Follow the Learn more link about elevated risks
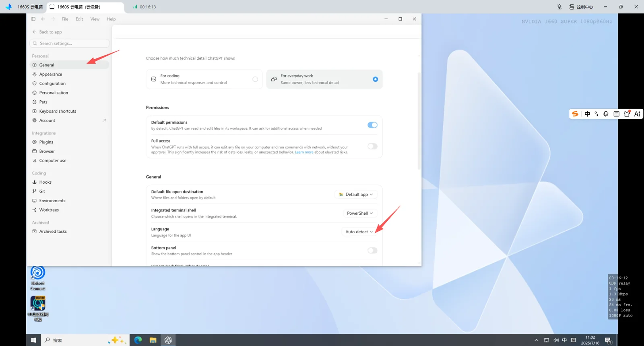Viewport: 644px width, 346px height. click(x=304, y=152)
